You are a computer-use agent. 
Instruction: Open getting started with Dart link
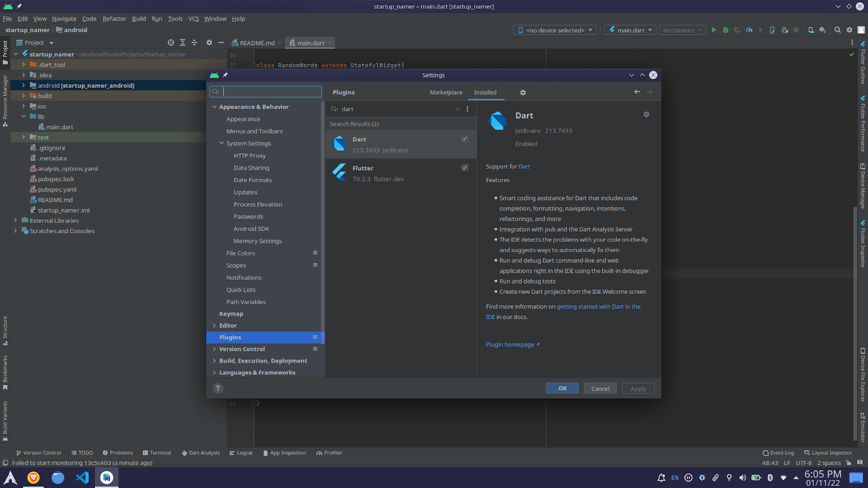(x=598, y=307)
